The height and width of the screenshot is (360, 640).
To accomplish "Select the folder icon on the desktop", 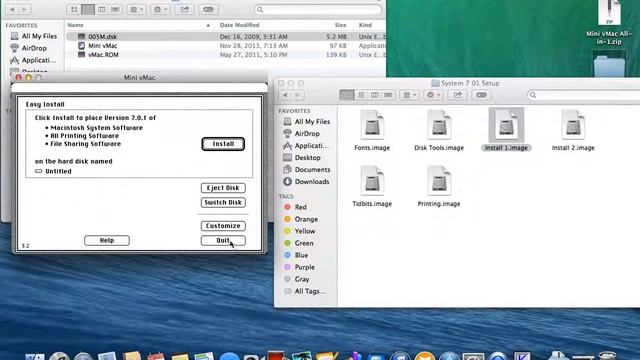I will click(x=609, y=65).
